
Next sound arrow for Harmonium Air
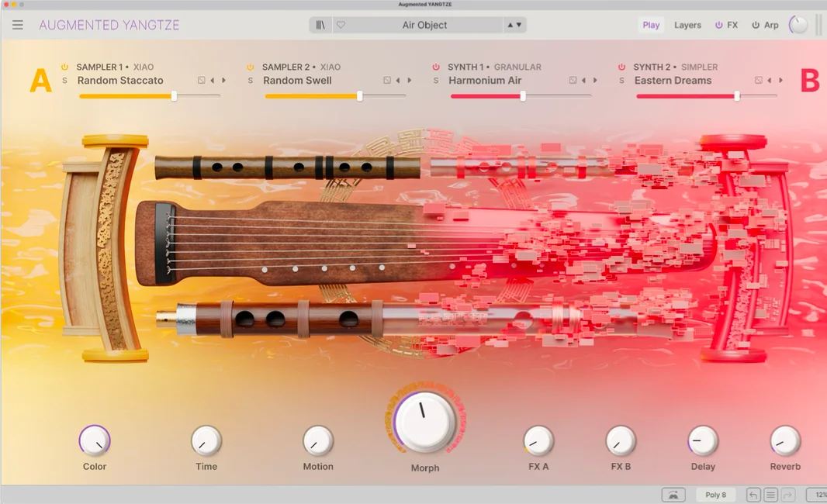(x=595, y=80)
